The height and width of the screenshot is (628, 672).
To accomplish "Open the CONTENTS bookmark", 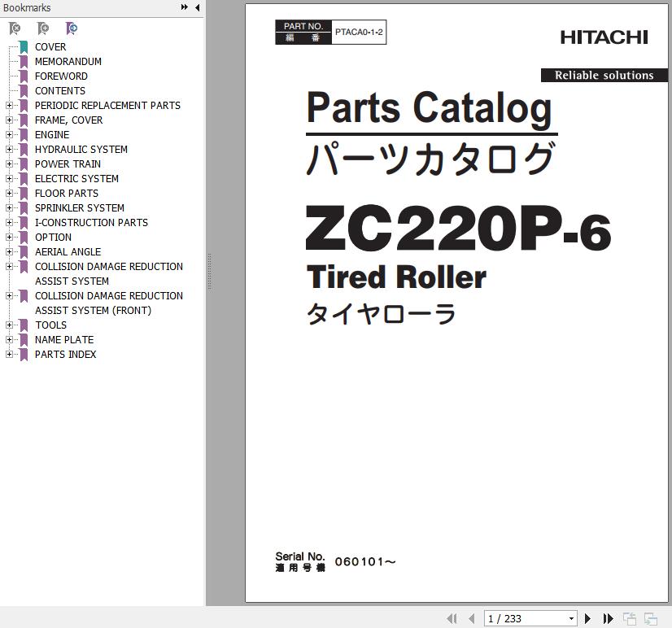I will [60, 90].
